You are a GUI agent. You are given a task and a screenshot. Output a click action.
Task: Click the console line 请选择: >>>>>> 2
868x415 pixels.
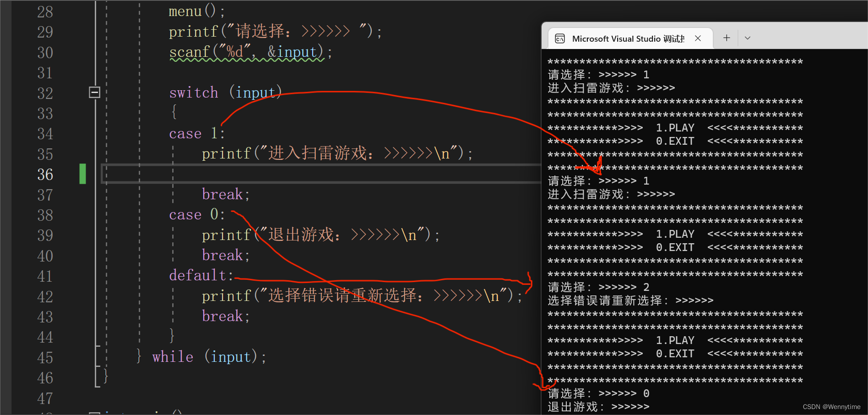click(x=598, y=287)
